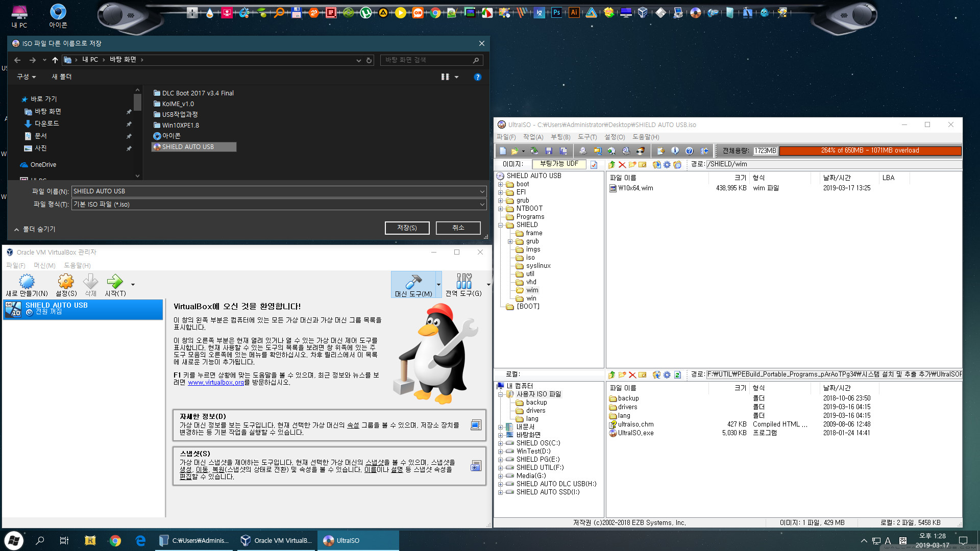Screen dimensions: 980x551
Task: Click the green refresh icon in local pane
Action: click(677, 374)
